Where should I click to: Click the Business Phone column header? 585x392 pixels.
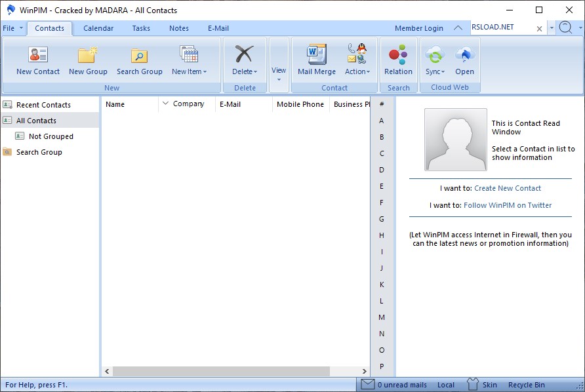coord(350,104)
